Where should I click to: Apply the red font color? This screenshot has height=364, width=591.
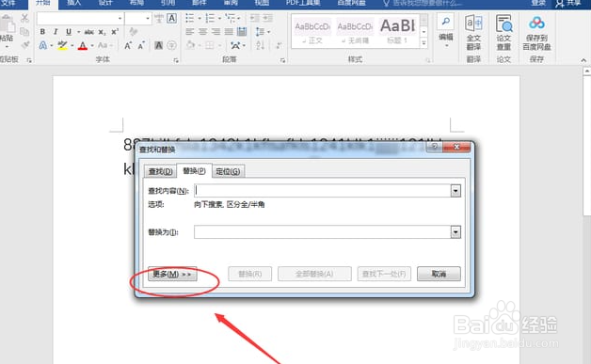point(83,46)
